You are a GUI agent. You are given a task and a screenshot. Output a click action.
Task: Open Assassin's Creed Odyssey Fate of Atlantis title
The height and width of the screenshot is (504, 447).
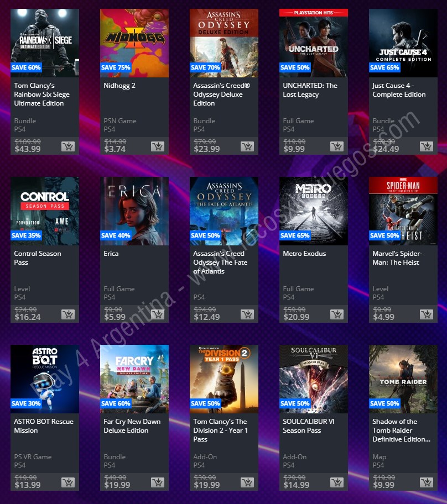[220, 262]
